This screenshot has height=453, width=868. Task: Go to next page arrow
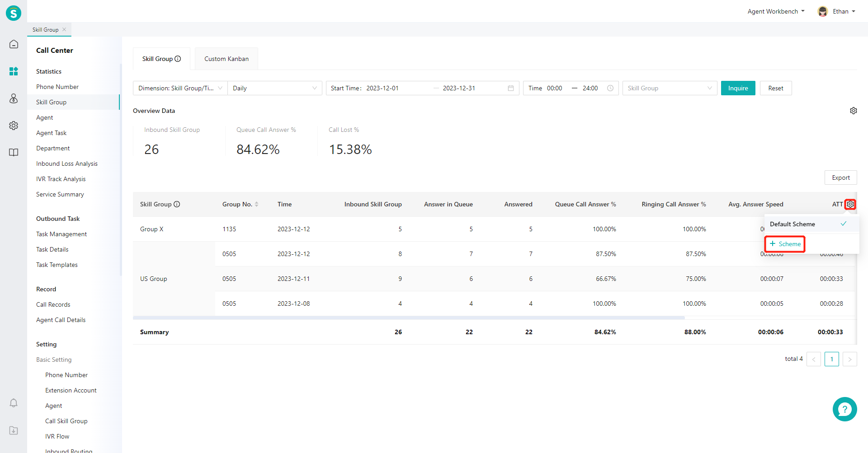click(850, 359)
